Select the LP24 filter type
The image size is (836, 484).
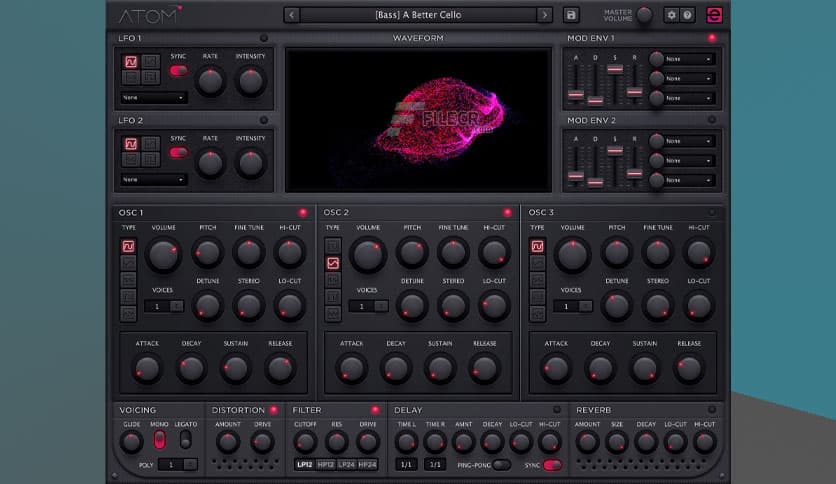pyautogui.click(x=347, y=465)
